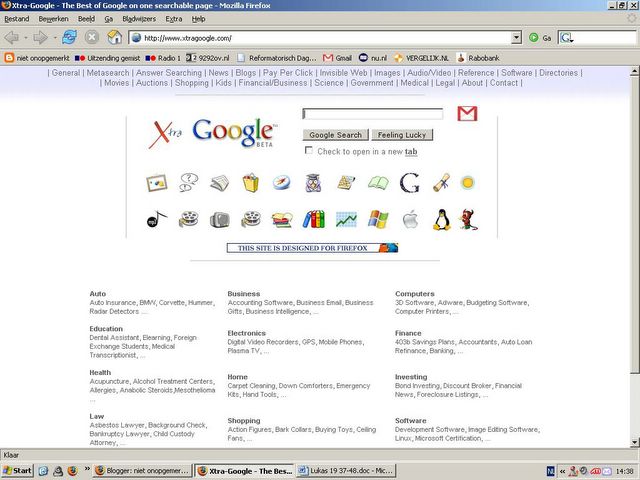Open the Forward button history arrow
The width and height of the screenshot is (640, 480).
[x=55, y=38]
